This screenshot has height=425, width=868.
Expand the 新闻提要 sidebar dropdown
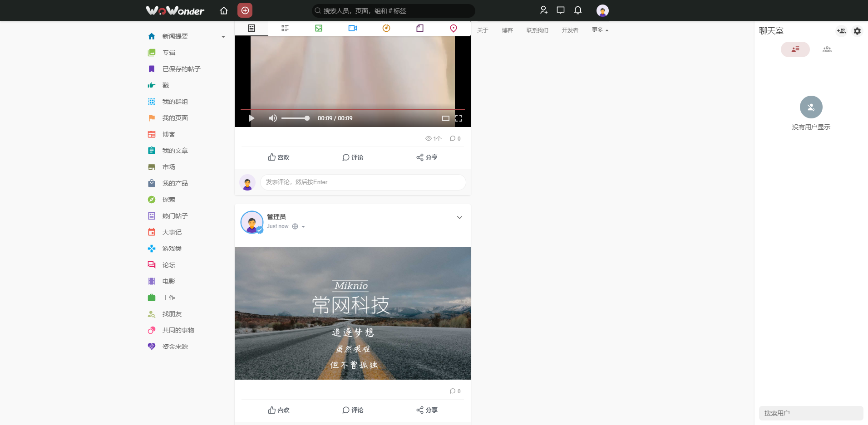pyautogui.click(x=223, y=36)
